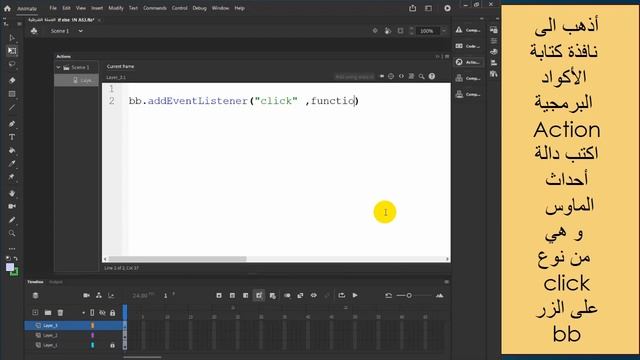Select the Text tool

pos(12,137)
